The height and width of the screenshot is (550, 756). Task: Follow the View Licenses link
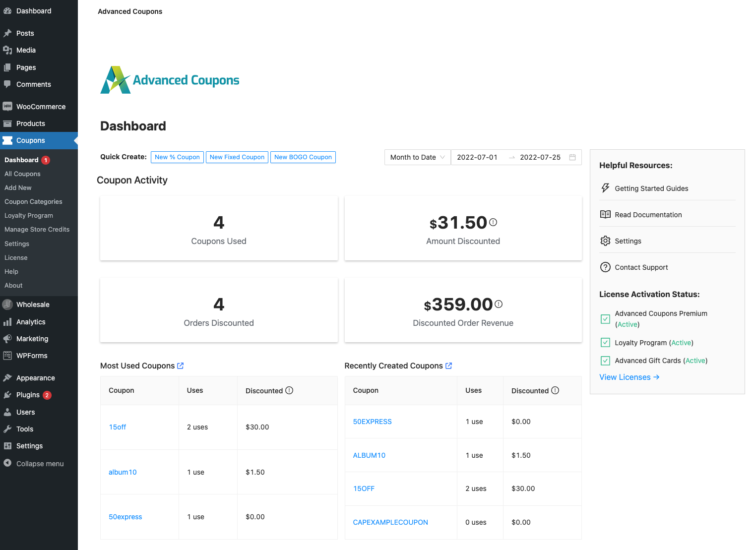tap(629, 377)
